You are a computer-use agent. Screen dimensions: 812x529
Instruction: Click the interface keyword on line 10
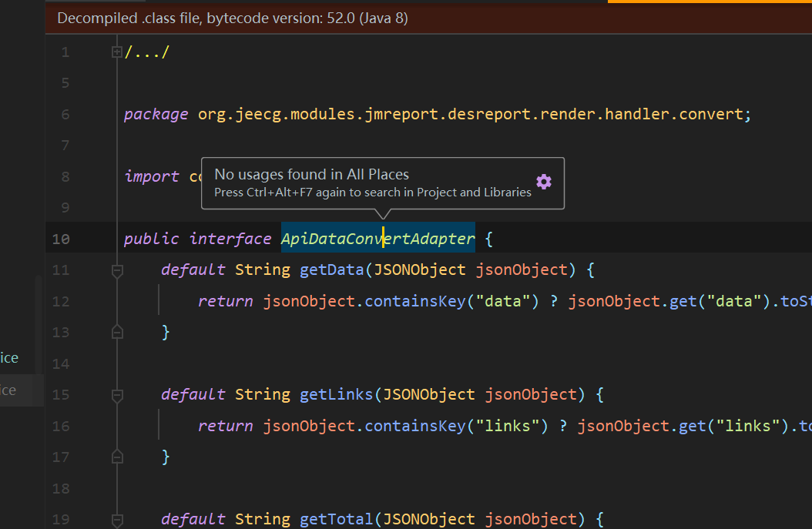230,239
